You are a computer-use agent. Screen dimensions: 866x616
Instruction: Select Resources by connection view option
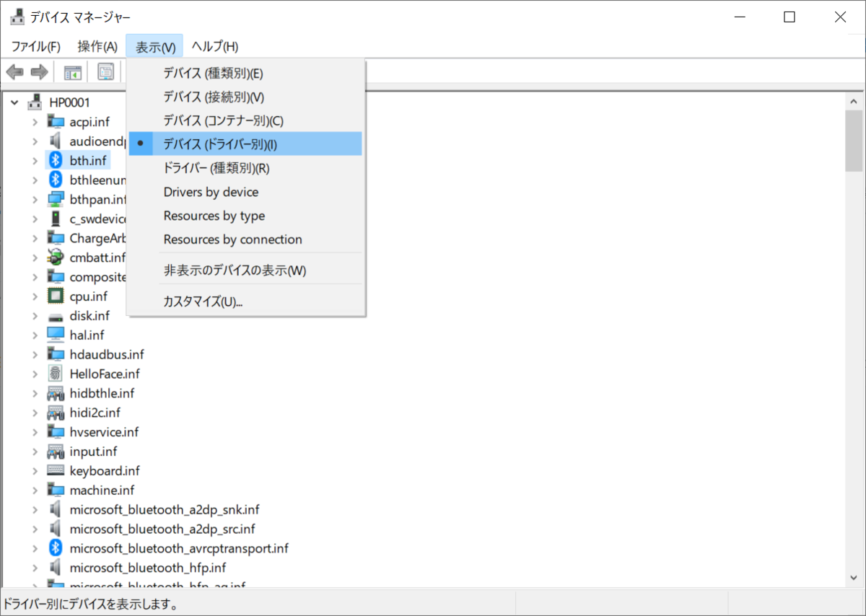point(245,239)
